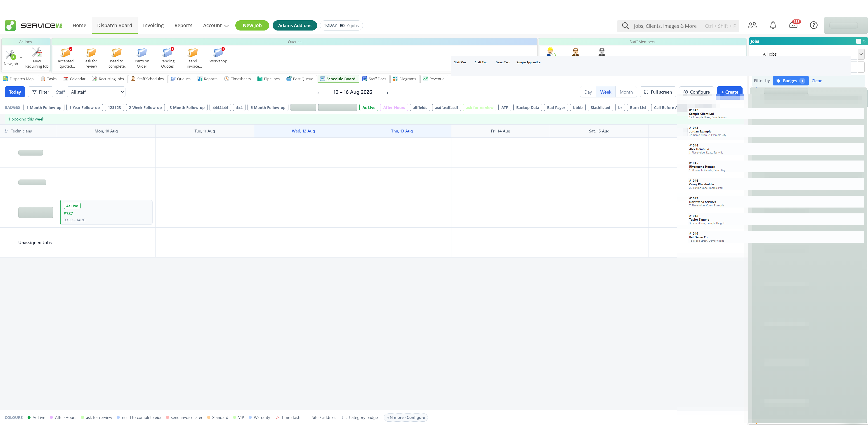Focus the Jobs, Clients, Images search field
The width and height of the screenshot is (868, 425).
pos(678,26)
